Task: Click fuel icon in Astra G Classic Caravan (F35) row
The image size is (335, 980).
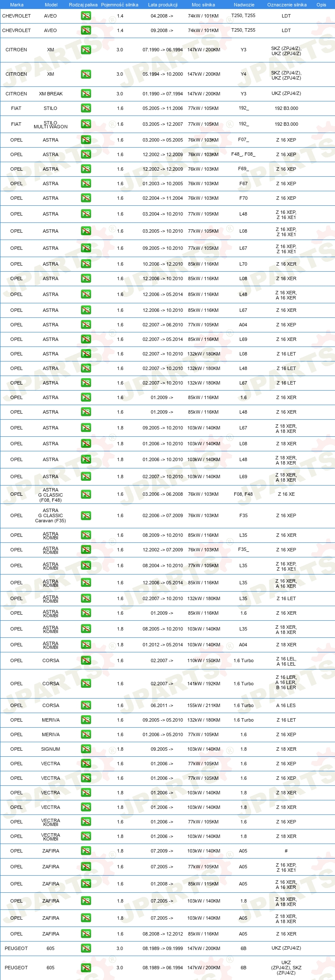Action: (x=86, y=516)
